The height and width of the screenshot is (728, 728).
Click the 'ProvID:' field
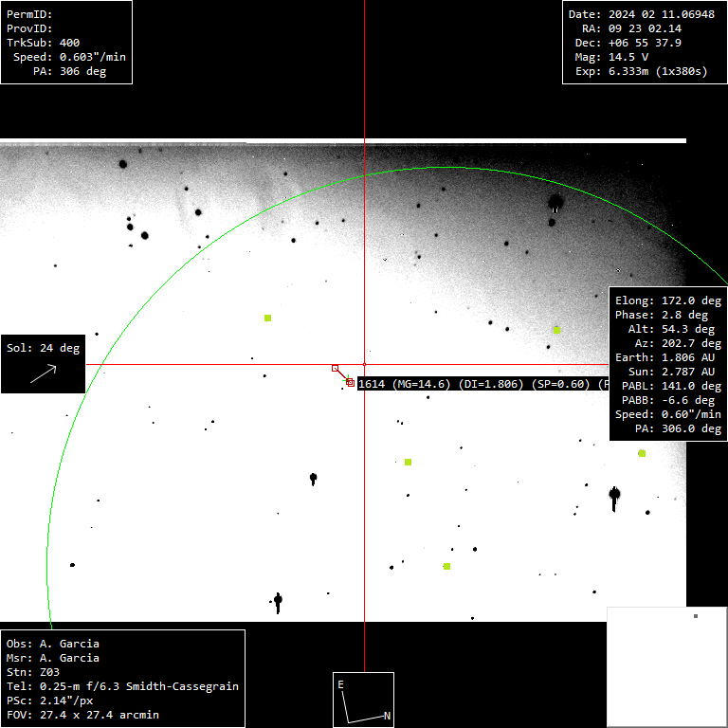coord(29,28)
